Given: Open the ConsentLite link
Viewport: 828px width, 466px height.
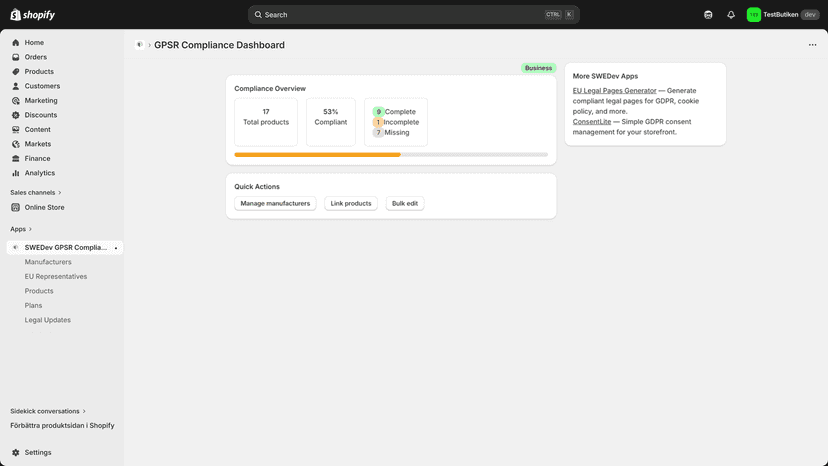Looking at the screenshot, I should tap(591, 122).
